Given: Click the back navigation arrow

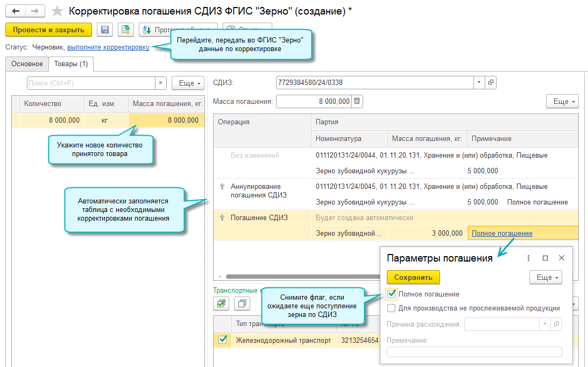Looking at the screenshot, I should click(16, 11).
